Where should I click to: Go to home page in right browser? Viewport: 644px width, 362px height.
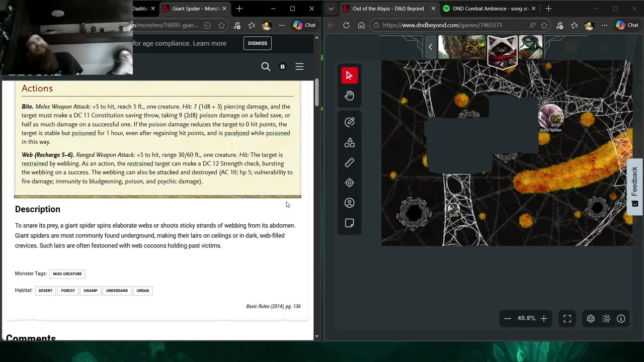[x=361, y=25]
